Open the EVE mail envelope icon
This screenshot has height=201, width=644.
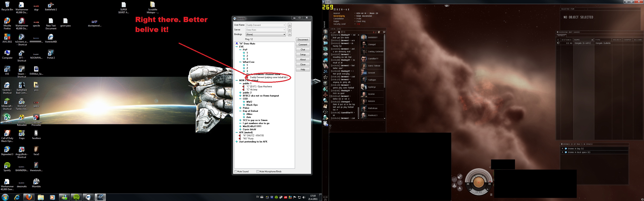[325, 43]
